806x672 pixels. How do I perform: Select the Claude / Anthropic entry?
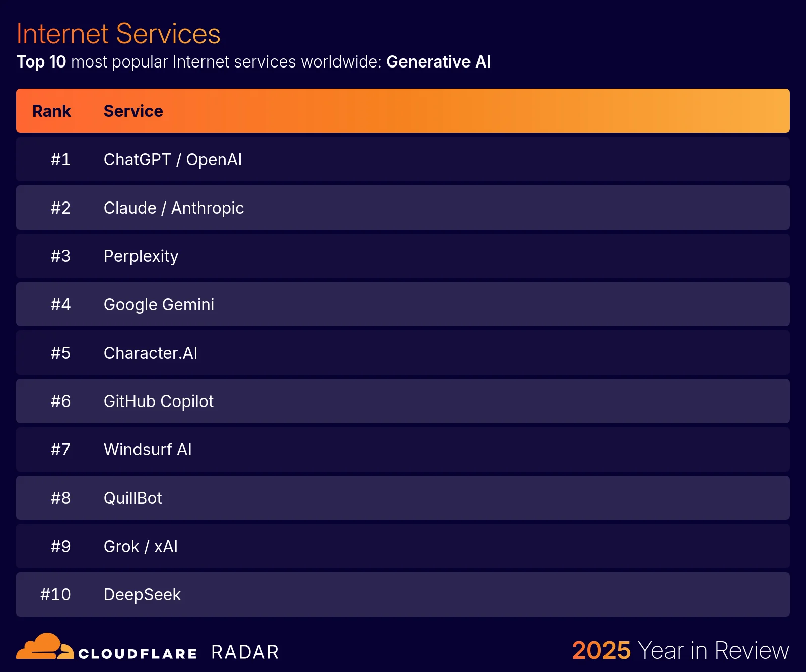174,208
